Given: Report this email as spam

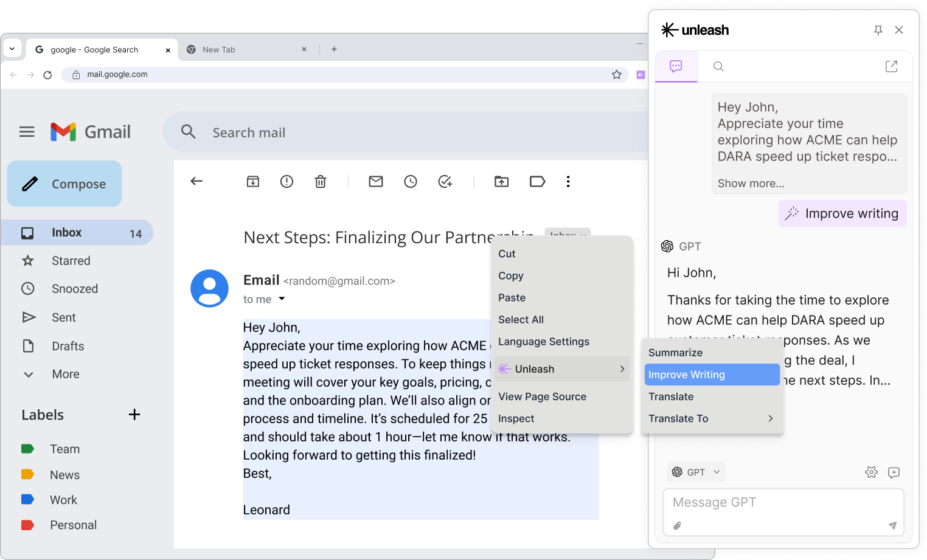Looking at the screenshot, I should click(x=286, y=181).
